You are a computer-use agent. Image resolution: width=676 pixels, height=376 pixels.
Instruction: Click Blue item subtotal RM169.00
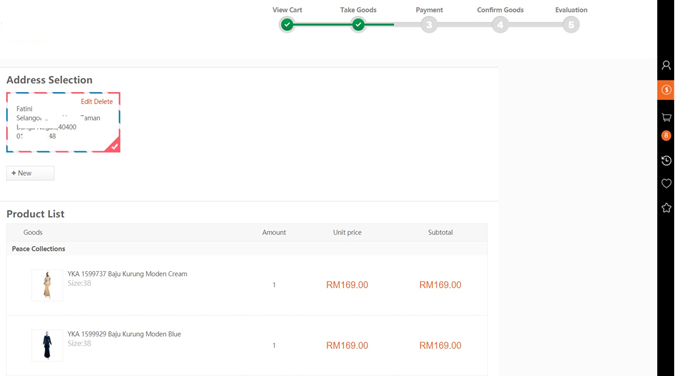pos(440,346)
